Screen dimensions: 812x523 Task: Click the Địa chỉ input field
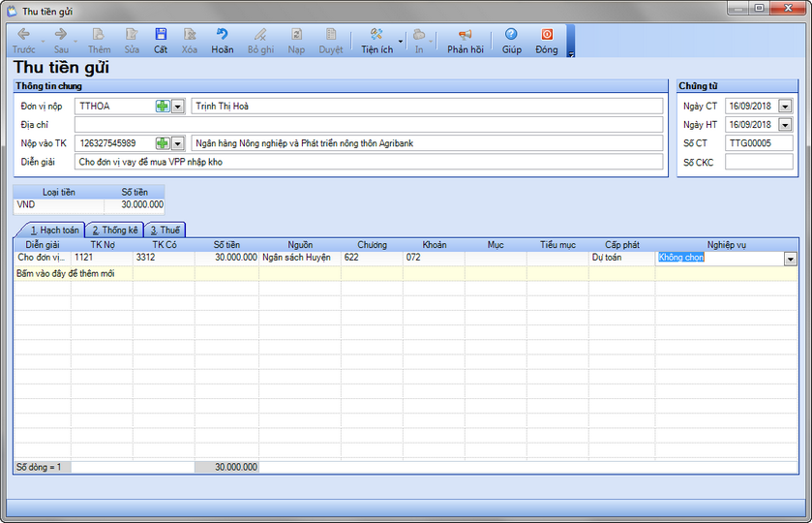pyautogui.click(x=368, y=125)
